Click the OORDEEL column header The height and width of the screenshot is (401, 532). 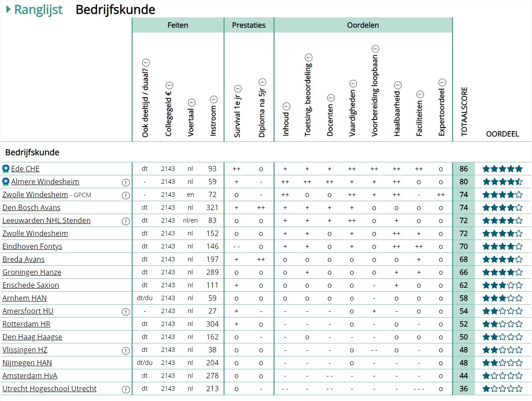point(503,134)
